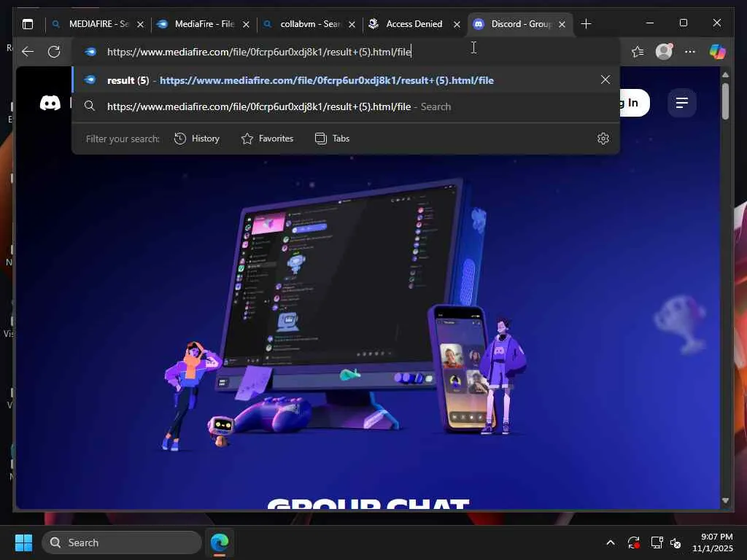Click the vertical scrollbar thumb

pyautogui.click(x=725, y=101)
